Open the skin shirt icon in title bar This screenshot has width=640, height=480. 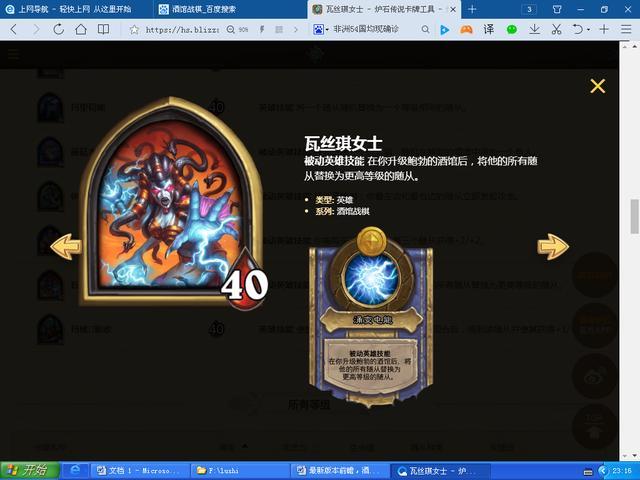(557, 9)
